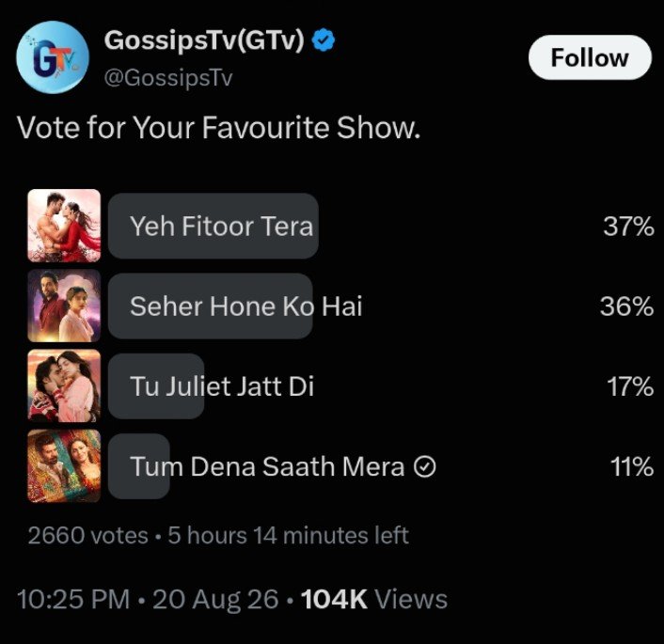Click the voted checkmark beside Tum Dena Saath Mera

[425, 466]
